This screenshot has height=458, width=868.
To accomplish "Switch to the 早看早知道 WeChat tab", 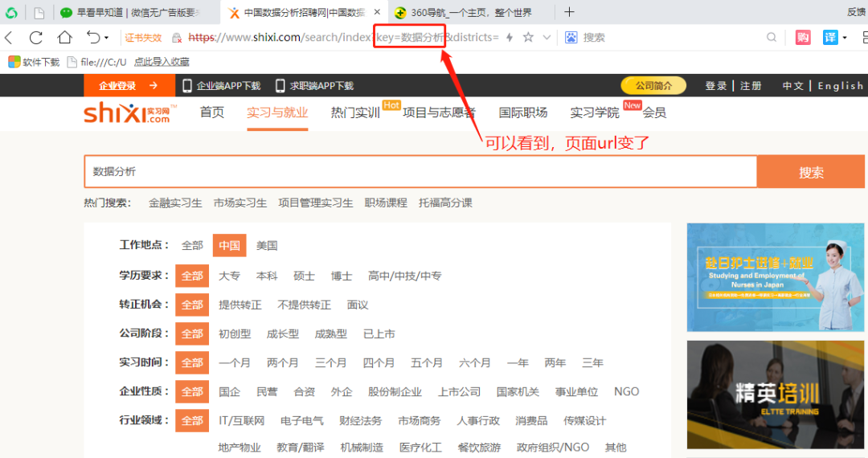I will click(131, 12).
